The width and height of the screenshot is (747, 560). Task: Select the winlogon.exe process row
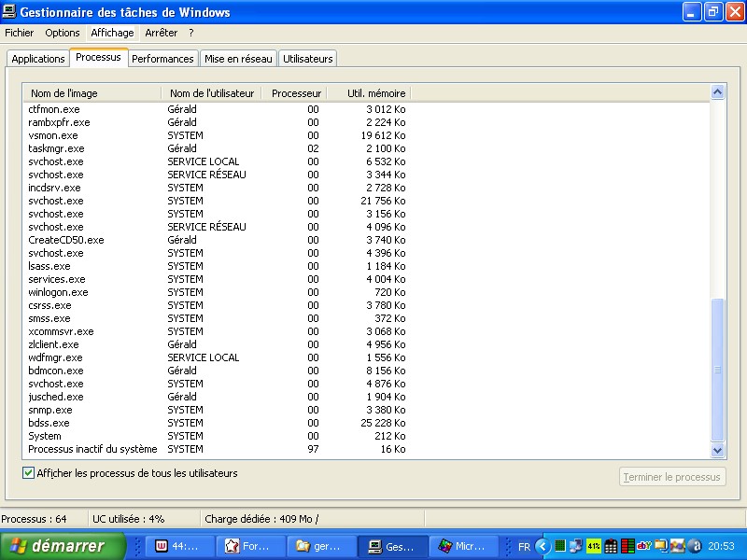click(x=217, y=292)
